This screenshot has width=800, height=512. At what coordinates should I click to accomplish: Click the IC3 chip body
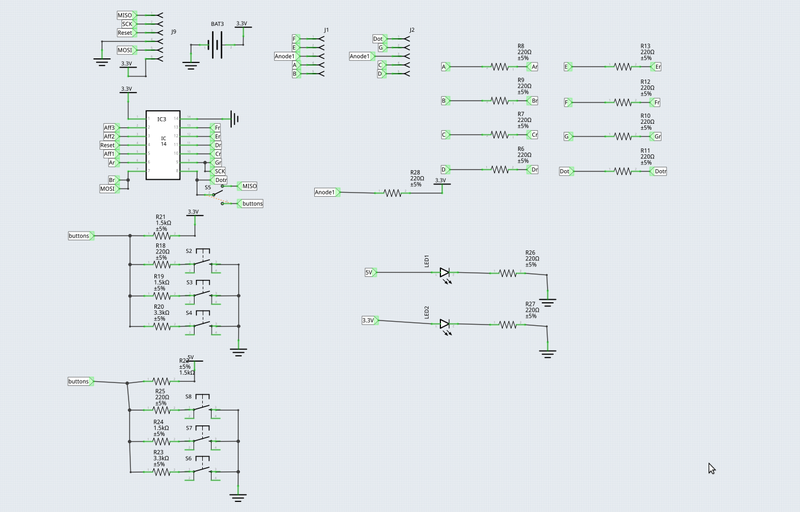tap(162, 145)
